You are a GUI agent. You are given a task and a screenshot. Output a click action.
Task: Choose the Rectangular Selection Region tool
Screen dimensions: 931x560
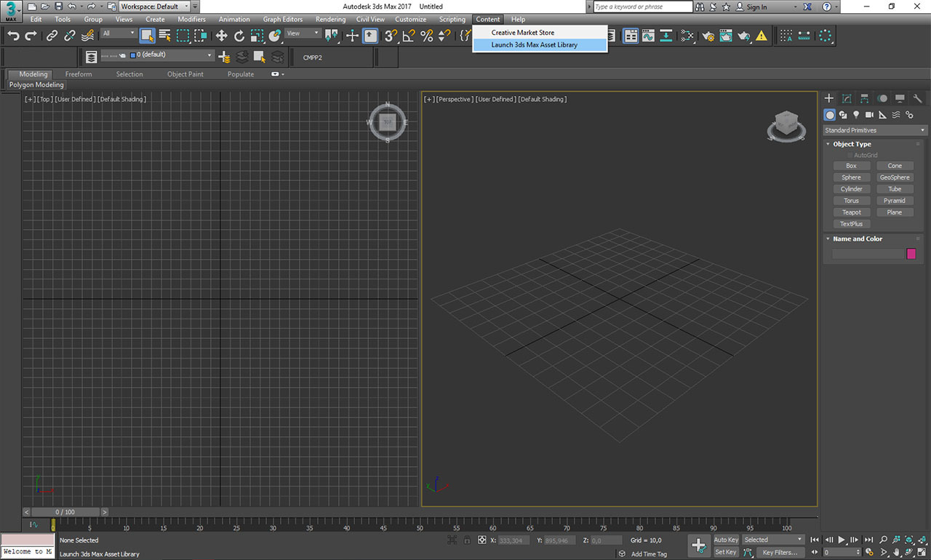pyautogui.click(x=183, y=36)
